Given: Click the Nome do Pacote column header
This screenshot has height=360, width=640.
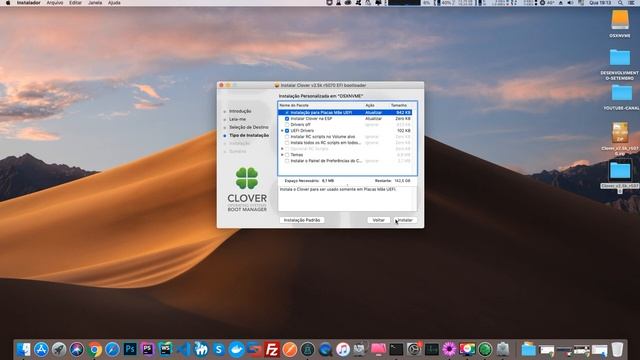Looking at the screenshot, I should 294,105.
